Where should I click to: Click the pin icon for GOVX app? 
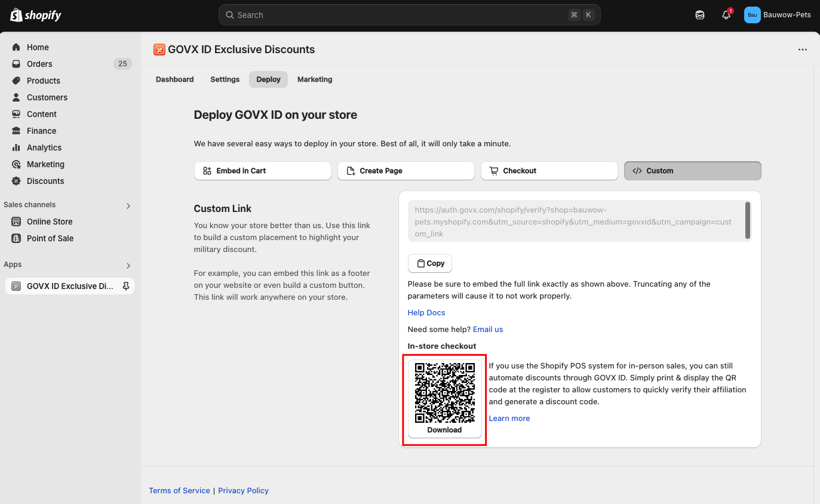coord(126,286)
